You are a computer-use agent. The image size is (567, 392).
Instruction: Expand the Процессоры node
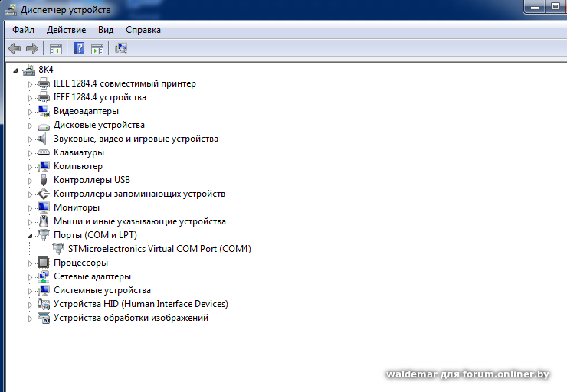coord(30,263)
